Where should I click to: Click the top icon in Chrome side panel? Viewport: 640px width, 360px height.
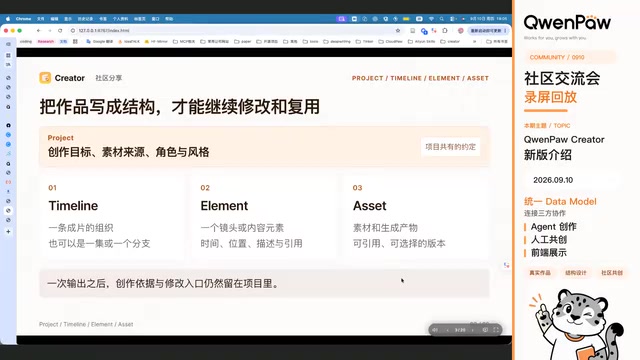pyautogui.click(x=8, y=44)
